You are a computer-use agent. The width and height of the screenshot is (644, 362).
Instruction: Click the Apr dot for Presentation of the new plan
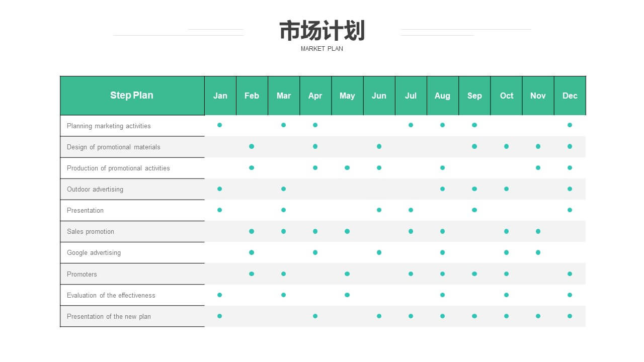pyautogui.click(x=315, y=316)
